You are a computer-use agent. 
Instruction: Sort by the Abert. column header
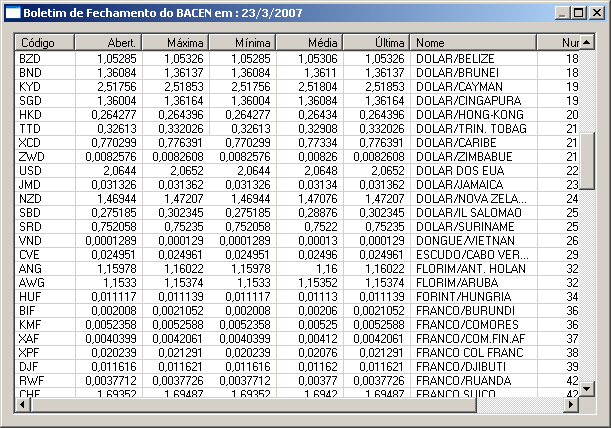pyautogui.click(x=108, y=43)
